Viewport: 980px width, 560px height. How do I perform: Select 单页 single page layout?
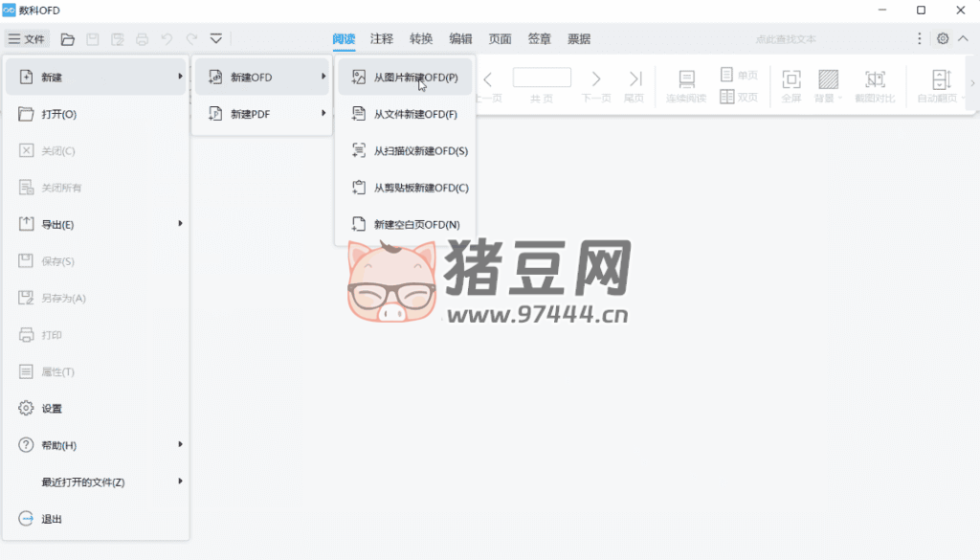click(x=739, y=75)
